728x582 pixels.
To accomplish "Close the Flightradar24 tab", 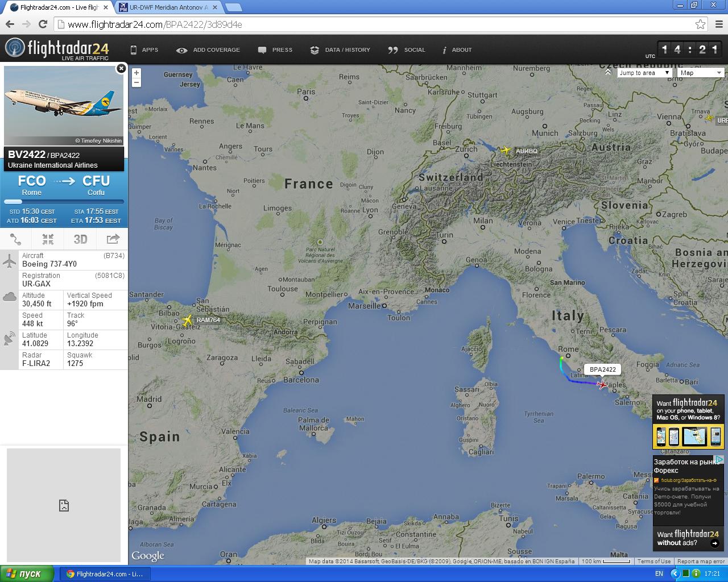I will point(105,7).
